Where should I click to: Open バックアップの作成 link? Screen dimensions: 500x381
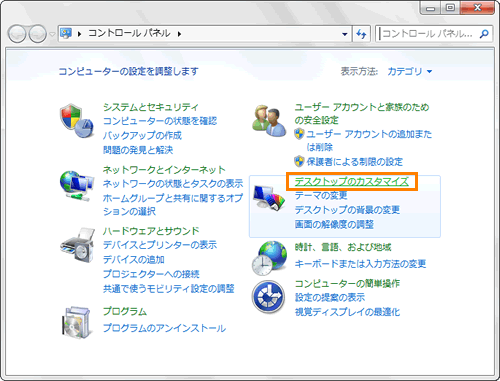pyautogui.click(x=142, y=135)
